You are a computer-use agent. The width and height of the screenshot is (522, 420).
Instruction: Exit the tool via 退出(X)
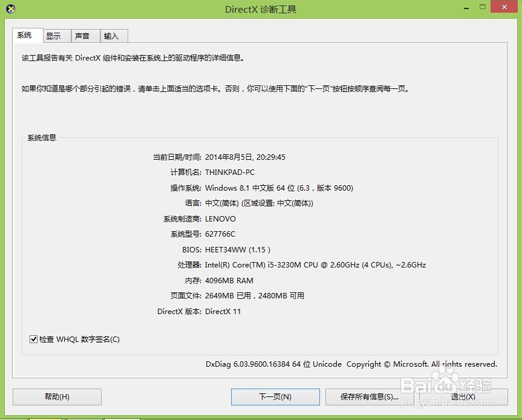click(x=463, y=396)
